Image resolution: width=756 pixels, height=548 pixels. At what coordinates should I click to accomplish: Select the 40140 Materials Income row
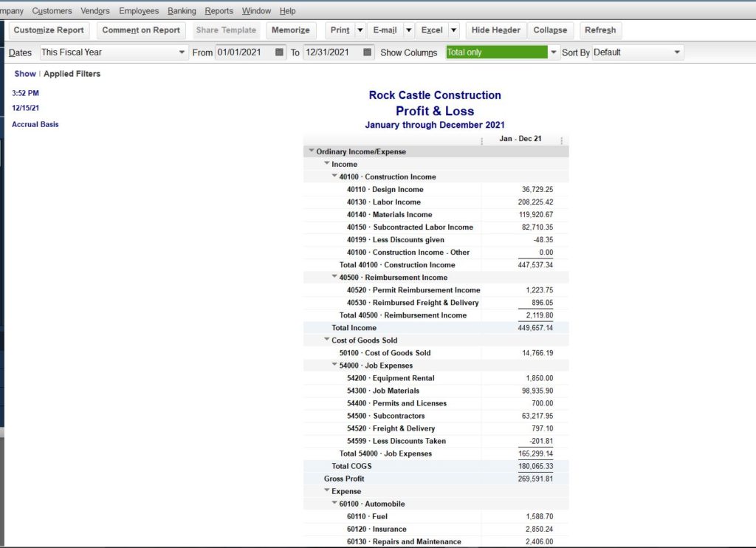tap(436, 215)
